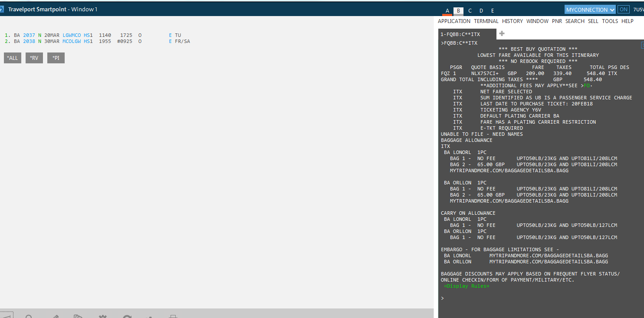The height and width of the screenshot is (318, 644).
Task: Click the CARRY ON ALLOWANCE heading
Action: click(x=468, y=213)
